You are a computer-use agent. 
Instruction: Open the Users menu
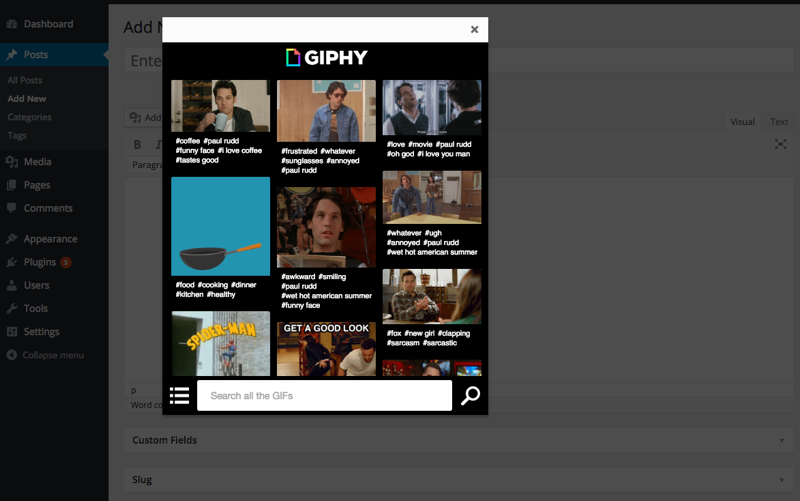(x=36, y=285)
